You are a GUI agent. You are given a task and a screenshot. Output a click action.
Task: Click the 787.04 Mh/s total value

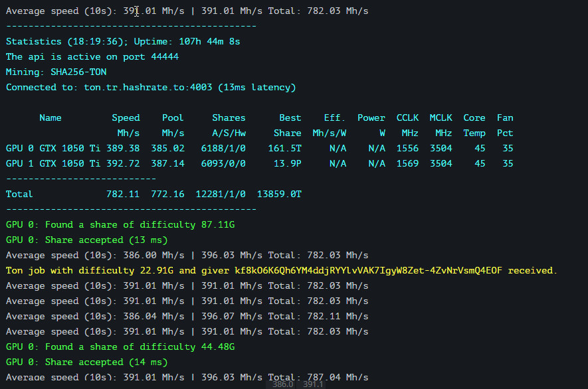(x=338, y=377)
